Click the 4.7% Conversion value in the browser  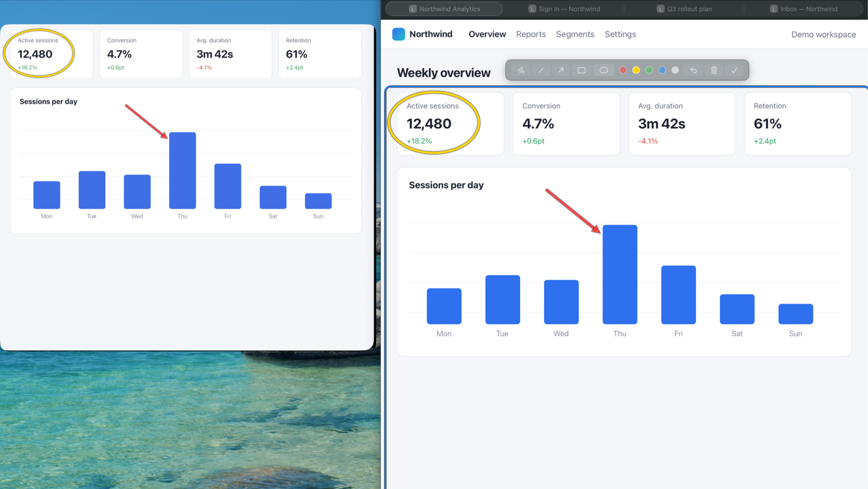point(538,124)
